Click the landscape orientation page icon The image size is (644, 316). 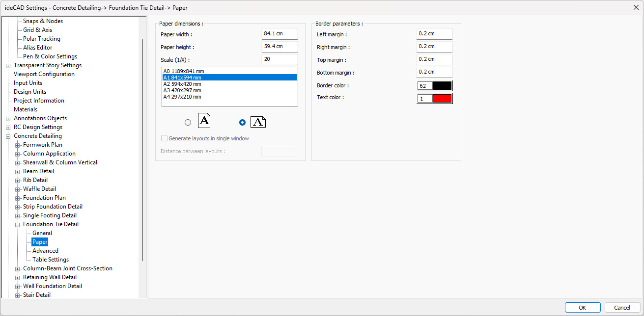258,122
